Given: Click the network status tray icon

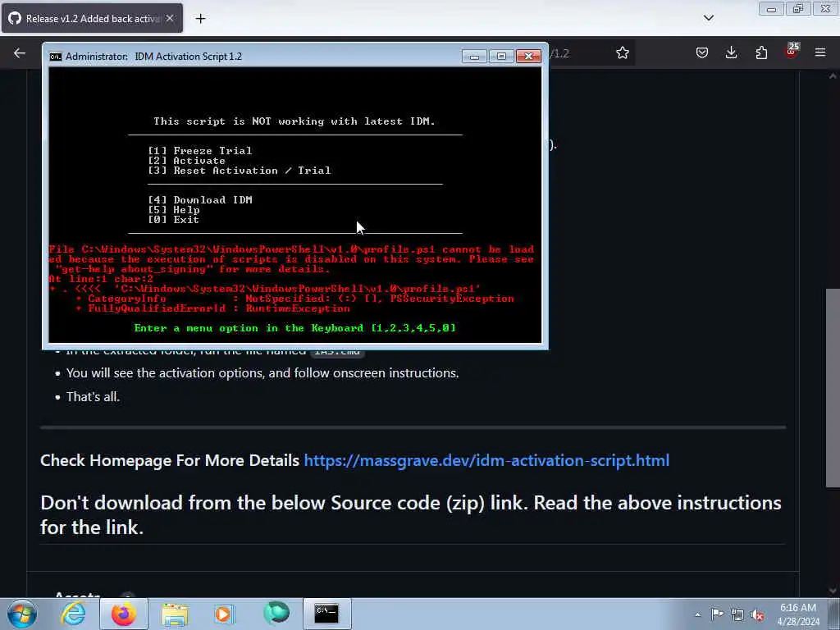Looking at the screenshot, I should coord(737,614).
